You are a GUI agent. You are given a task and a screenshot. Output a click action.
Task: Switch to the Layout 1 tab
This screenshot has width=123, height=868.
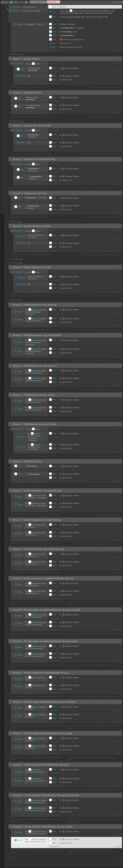tap(43, 2)
